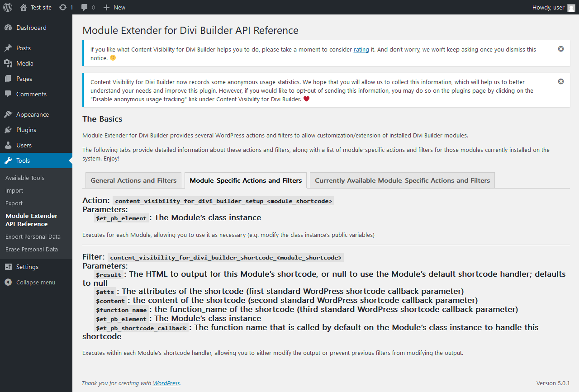The image size is (579, 392).
Task: Click the Users person icon
Action: pos(8,145)
